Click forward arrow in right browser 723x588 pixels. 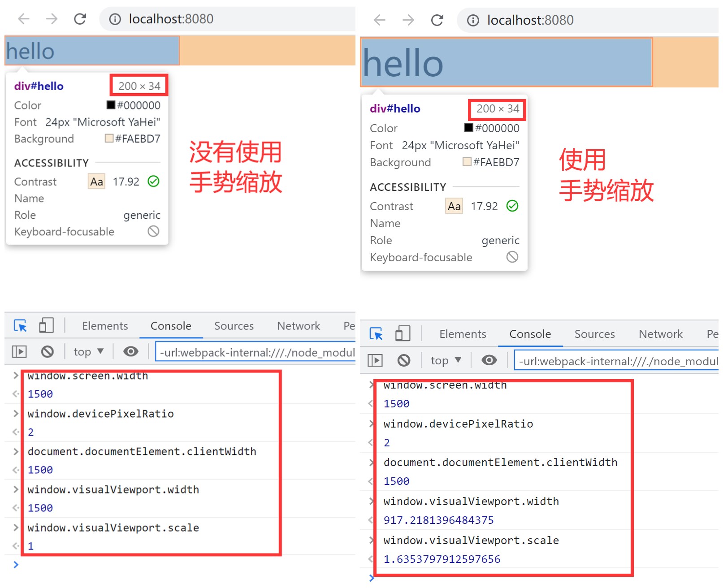[x=408, y=20]
